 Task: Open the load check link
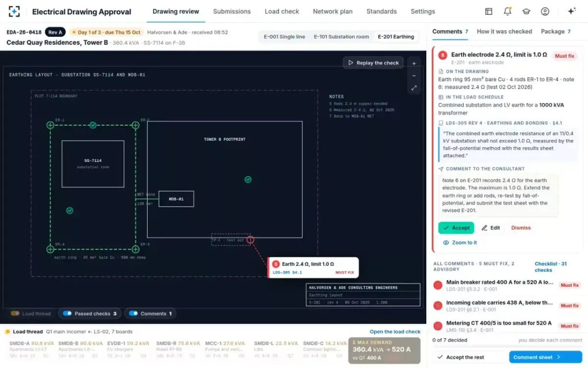click(395, 332)
